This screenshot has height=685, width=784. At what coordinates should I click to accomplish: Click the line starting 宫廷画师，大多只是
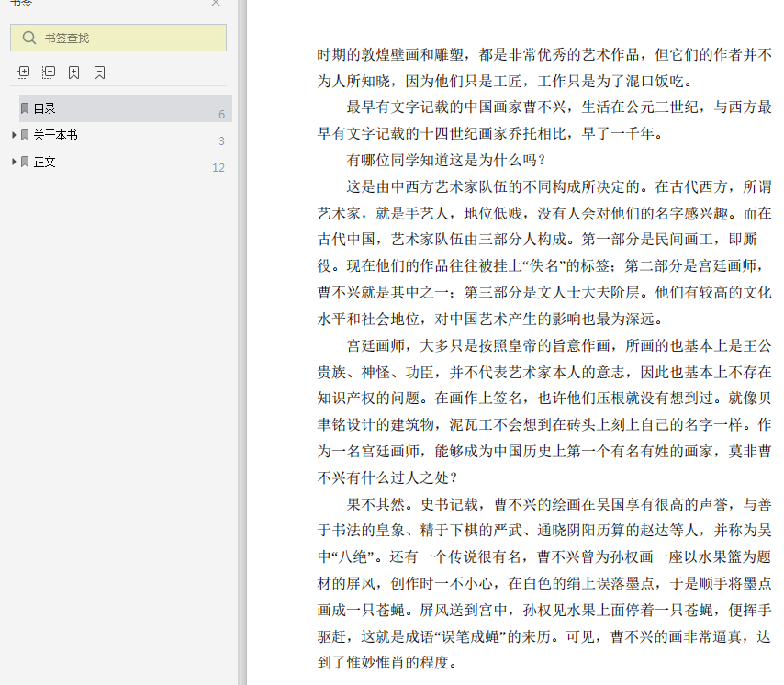click(x=559, y=345)
